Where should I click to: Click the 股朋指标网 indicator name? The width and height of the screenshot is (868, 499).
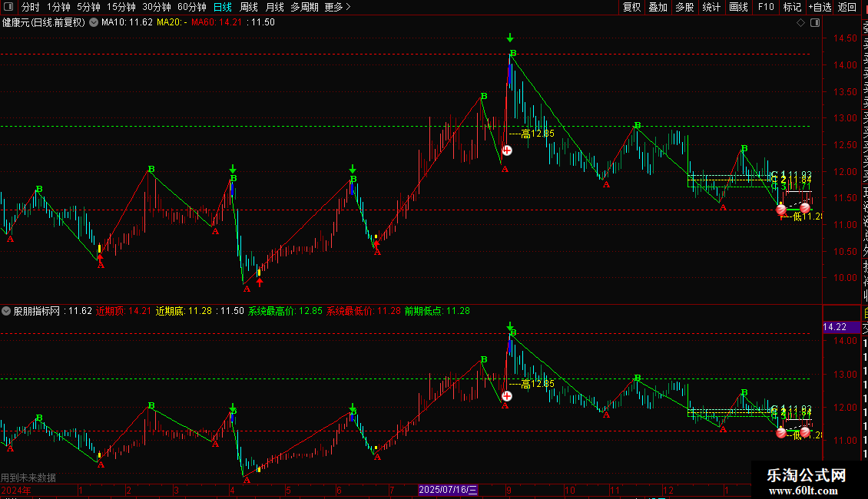point(37,311)
